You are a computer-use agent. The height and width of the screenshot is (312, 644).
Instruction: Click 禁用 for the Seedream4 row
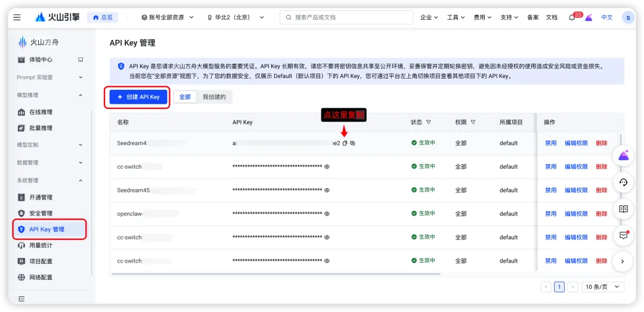pyautogui.click(x=551, y=143)
